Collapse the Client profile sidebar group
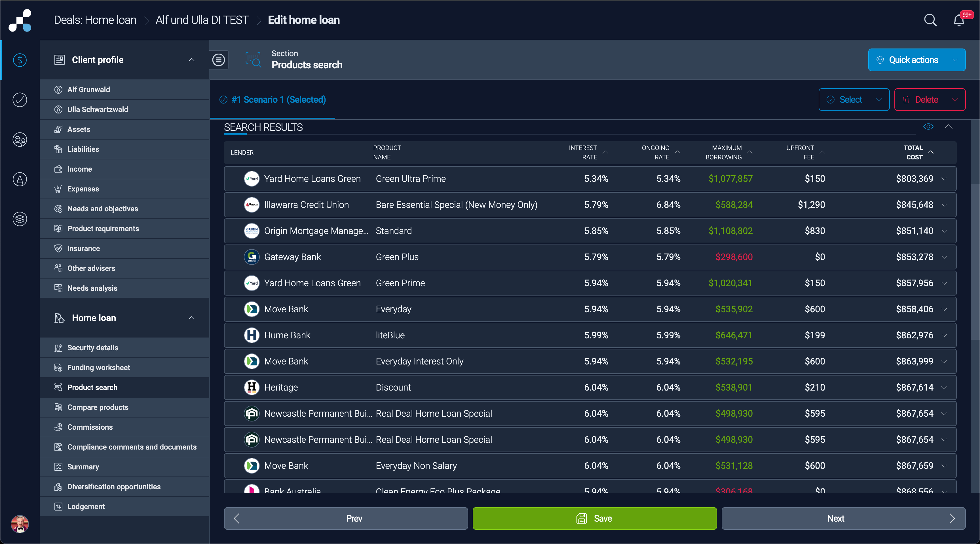The width and height of the screenshot is (980, 544). coord(192,60)
